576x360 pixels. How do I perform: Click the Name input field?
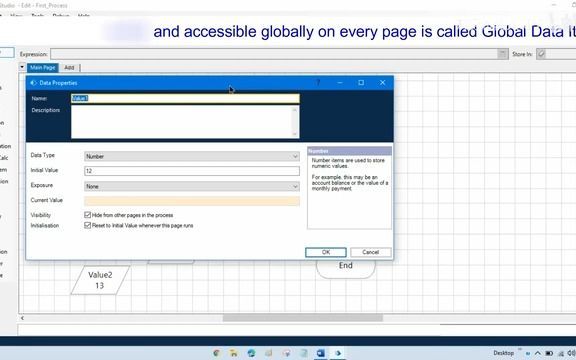[185, 98]
